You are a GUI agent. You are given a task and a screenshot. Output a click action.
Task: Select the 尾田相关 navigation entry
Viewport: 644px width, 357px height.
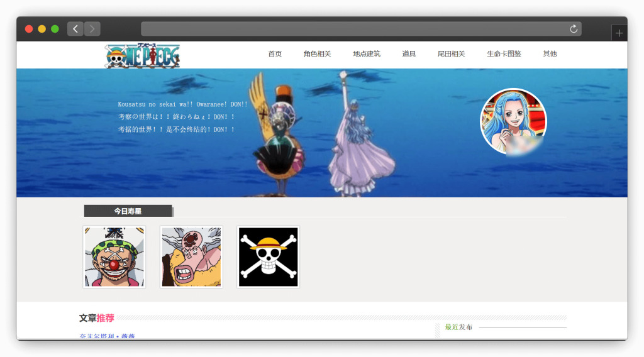[451, 54]
